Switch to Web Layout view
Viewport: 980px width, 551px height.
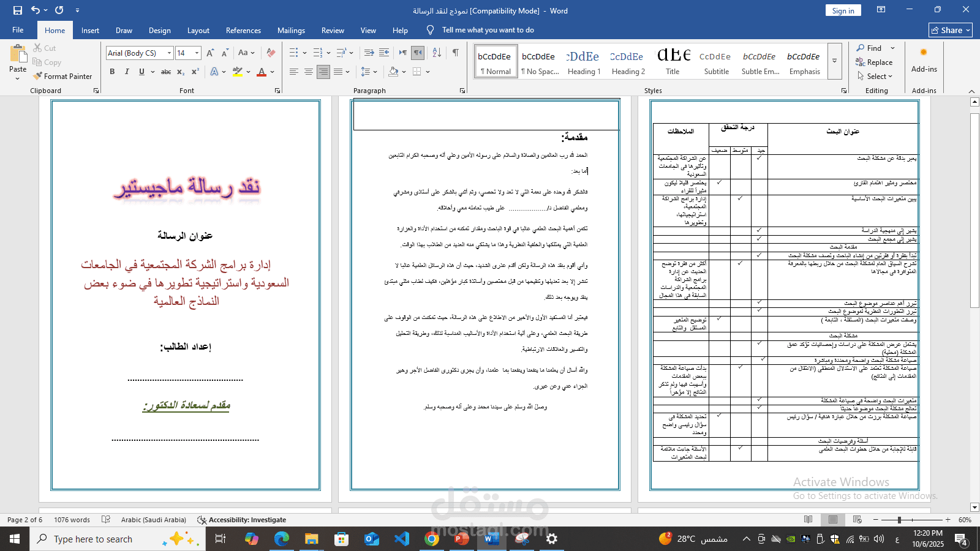coord(858,520)
